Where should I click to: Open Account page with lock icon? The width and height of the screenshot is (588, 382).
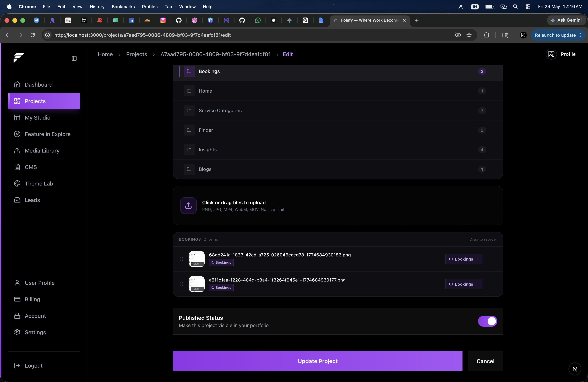click(x=44, y=316)
